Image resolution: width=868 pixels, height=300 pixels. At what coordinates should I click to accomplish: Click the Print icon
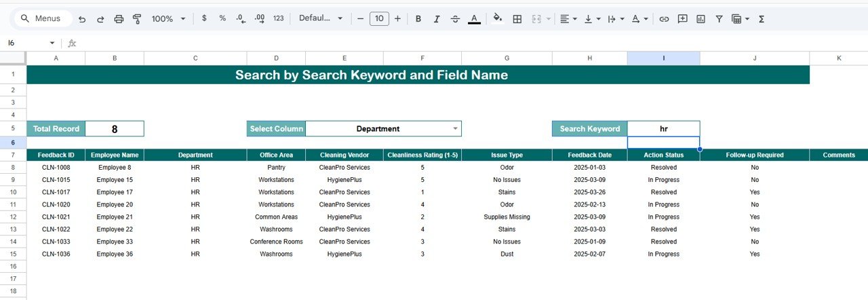(x=119, y=19)
